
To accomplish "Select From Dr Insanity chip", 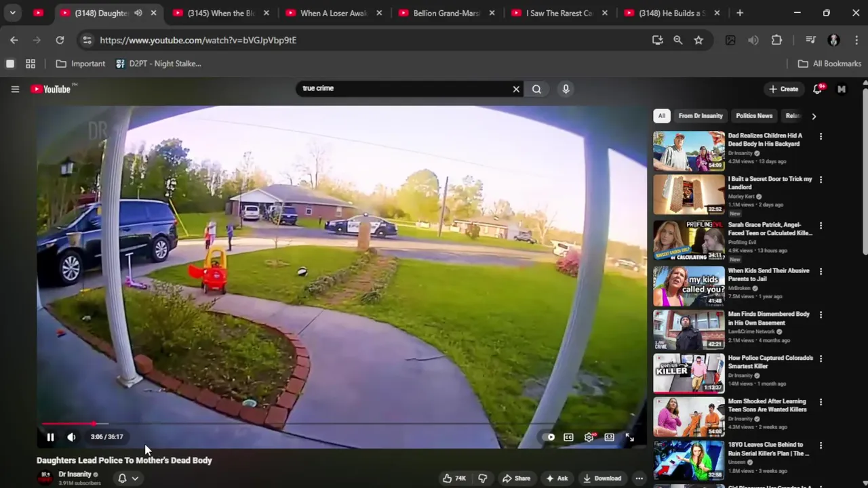I will click(x=701, y=116).
